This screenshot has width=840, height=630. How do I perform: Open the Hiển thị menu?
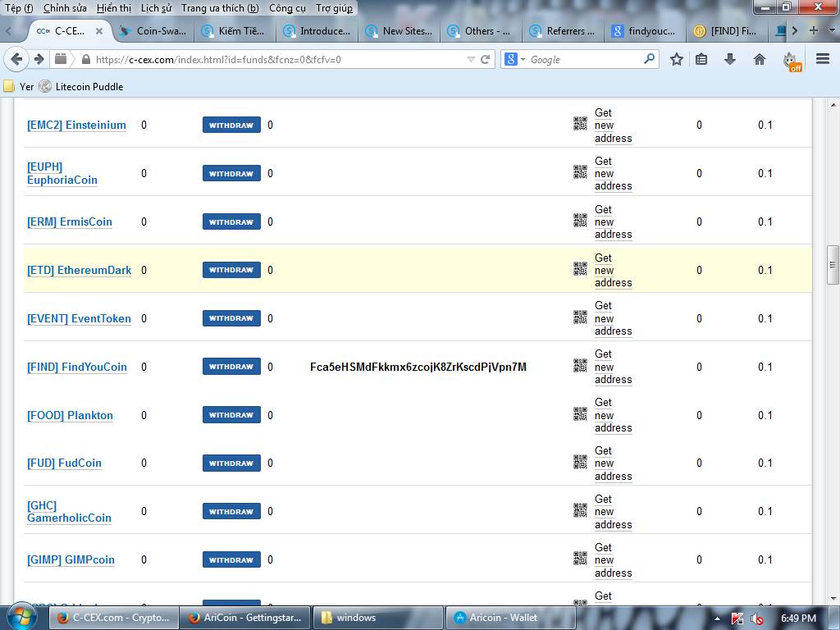[x=113, y=8]
